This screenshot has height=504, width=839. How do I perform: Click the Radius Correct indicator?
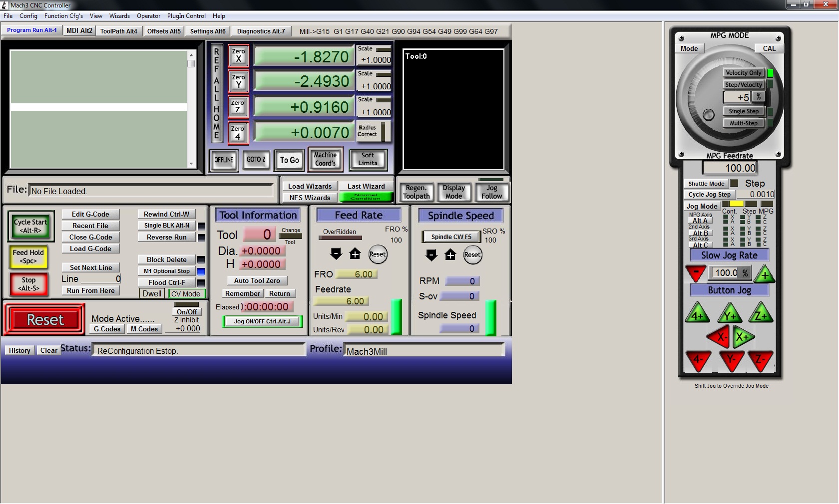(x=383, y=131)
